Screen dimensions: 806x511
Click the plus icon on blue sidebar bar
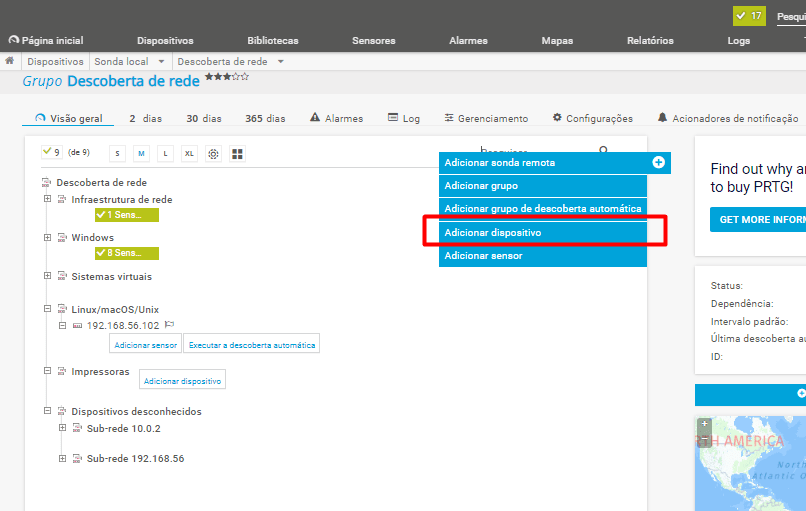(801, 393)
